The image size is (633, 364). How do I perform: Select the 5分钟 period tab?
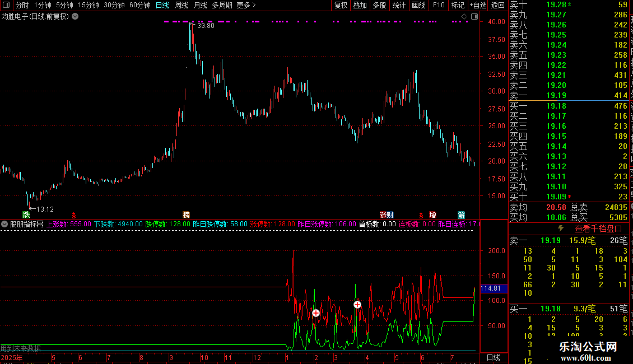click(x=64, y=5)
